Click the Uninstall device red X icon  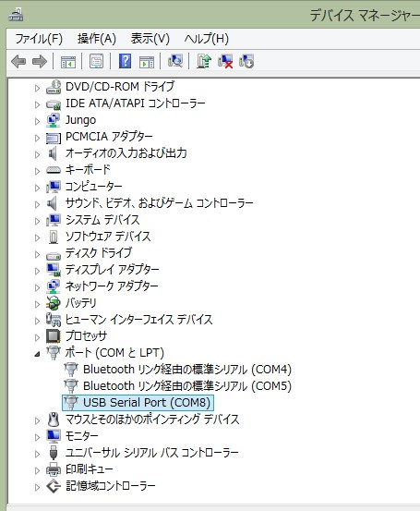(225, 61)
